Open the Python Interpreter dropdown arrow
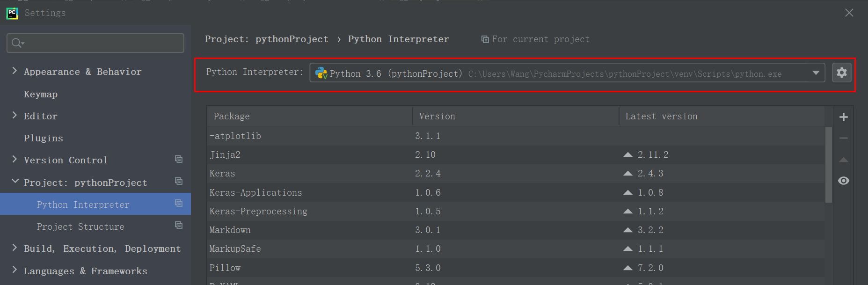868x285 pixels. (816, 73)
